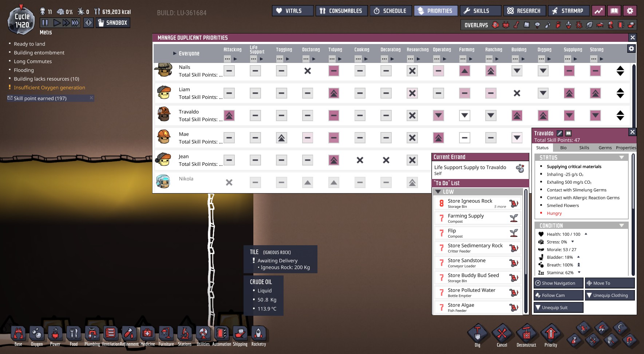Open the Attacking column options menu
The image size is (644, 354).
[227, 59]
